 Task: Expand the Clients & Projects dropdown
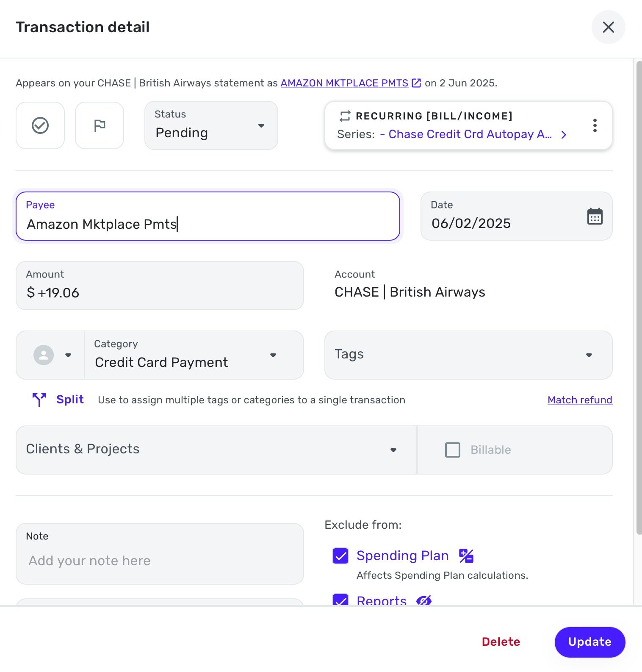coord(216,450)
